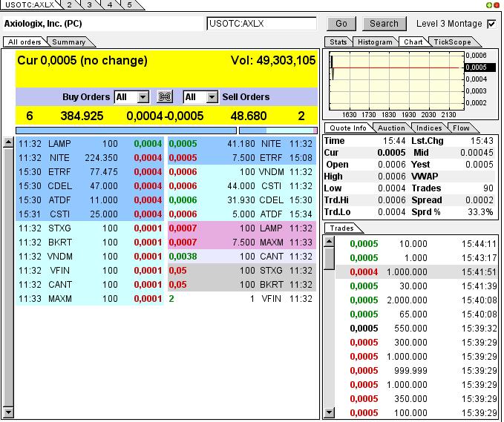Viewport: 504px width, 422px height.
Task: Click the trades list scrollbar thumb
Action: [x=329, y=259]
